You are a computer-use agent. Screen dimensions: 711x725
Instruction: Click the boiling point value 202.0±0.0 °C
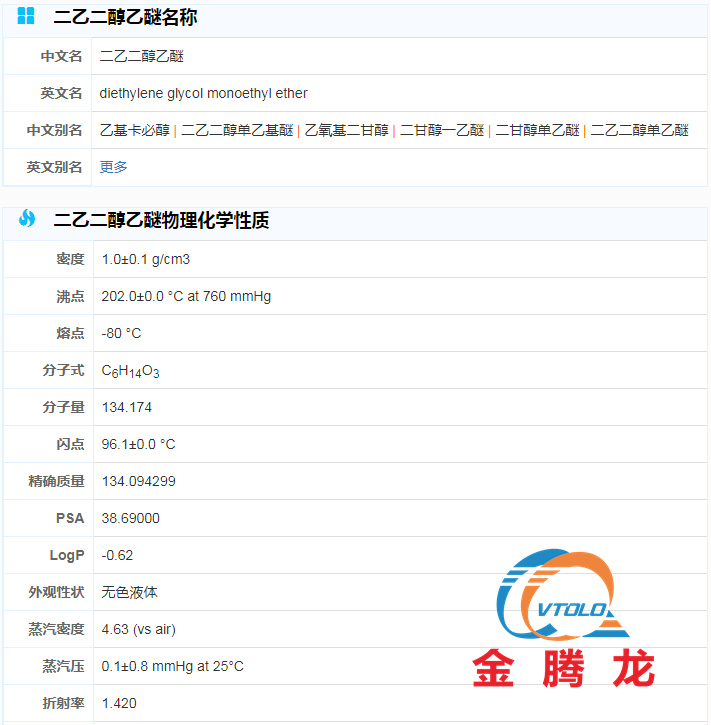click(186, 296)
